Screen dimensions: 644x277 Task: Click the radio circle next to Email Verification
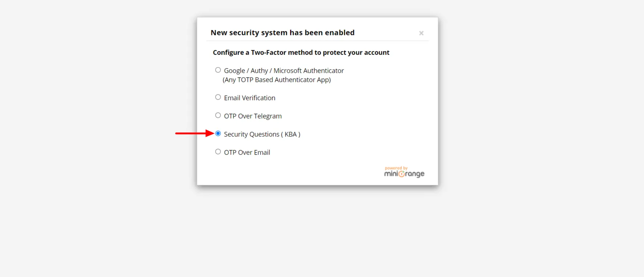218,97
